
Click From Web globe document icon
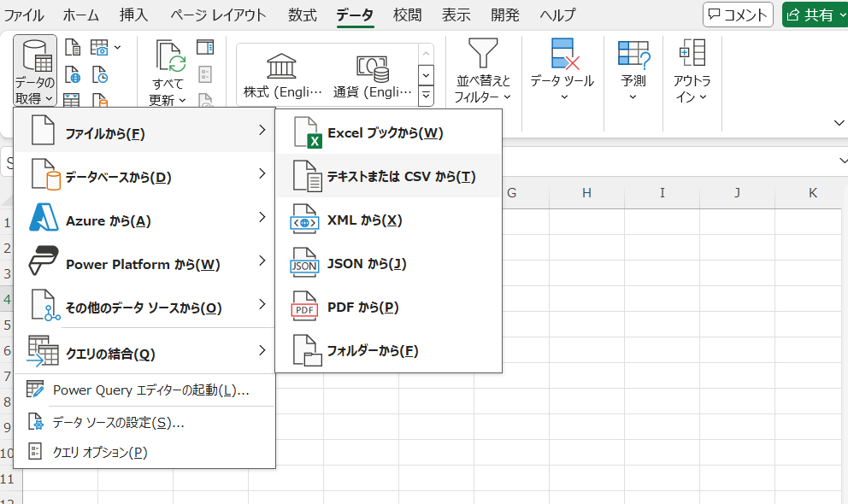[x=73, y=74]
